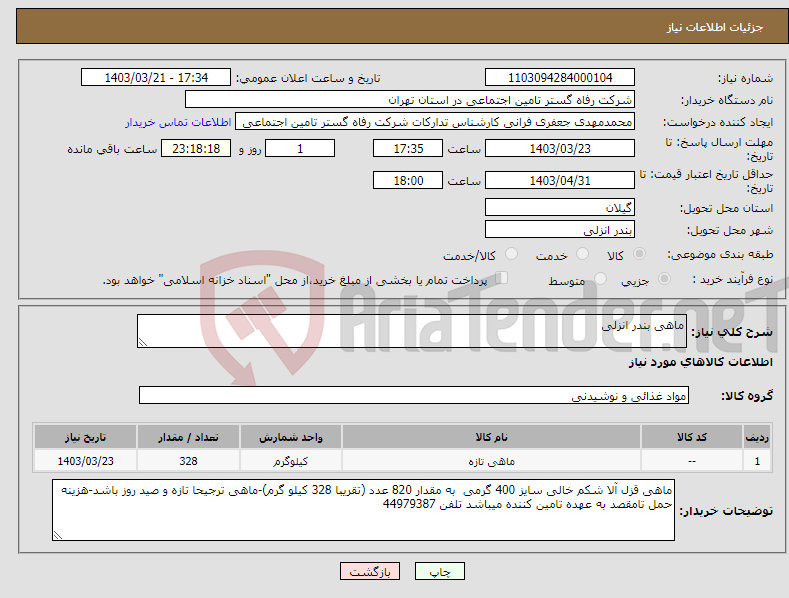Click the row number cell 1

(x=757, y=461)
